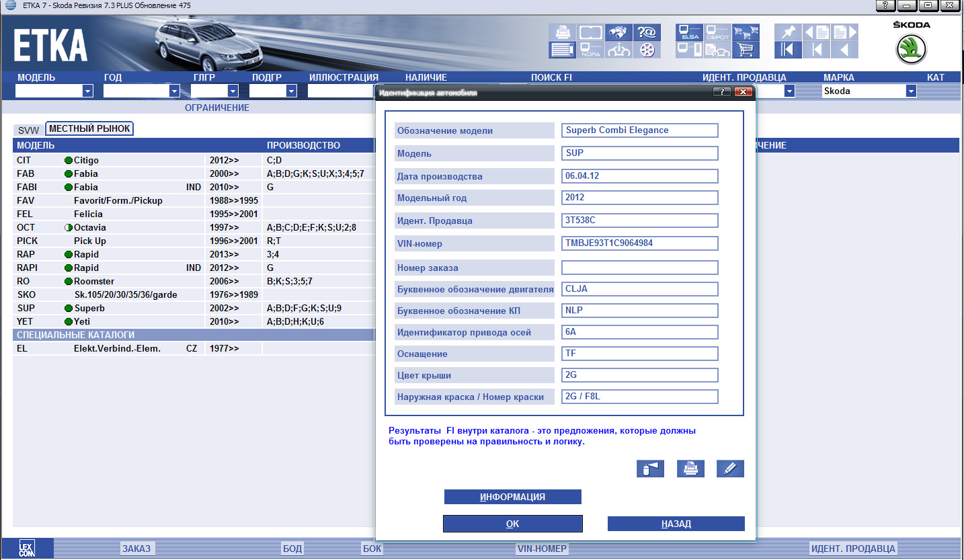This screenshot has height=560, width=964.
Task: Open the NORA toolbar icon
Action: coord(591,50)
